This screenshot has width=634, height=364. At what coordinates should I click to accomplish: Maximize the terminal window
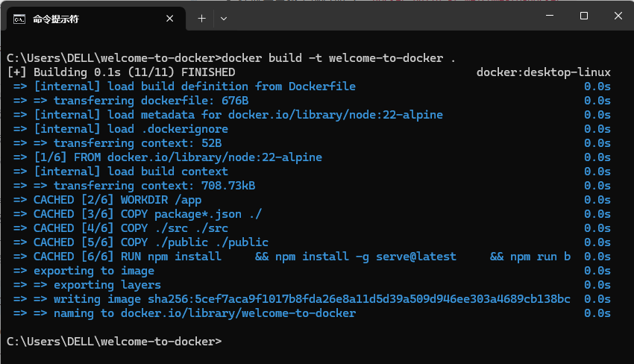584,16
